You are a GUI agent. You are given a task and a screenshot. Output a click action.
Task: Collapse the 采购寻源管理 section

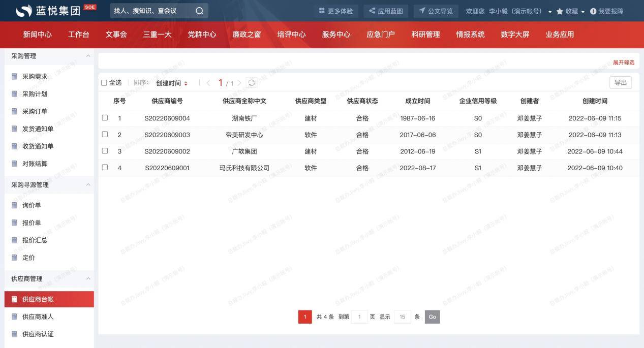[88, 184]
